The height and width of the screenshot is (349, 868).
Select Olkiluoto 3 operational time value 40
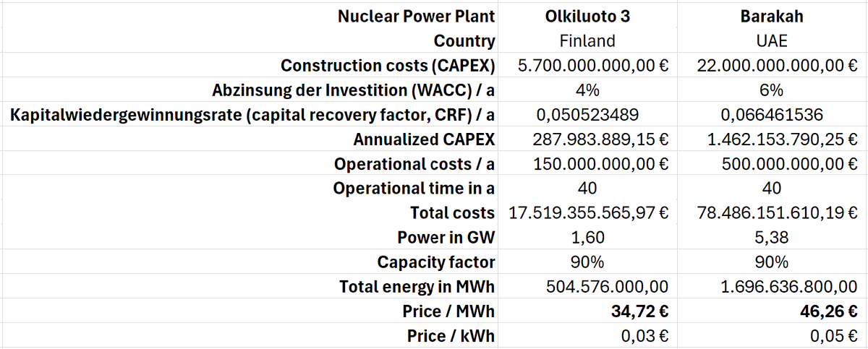coord(586,188)
